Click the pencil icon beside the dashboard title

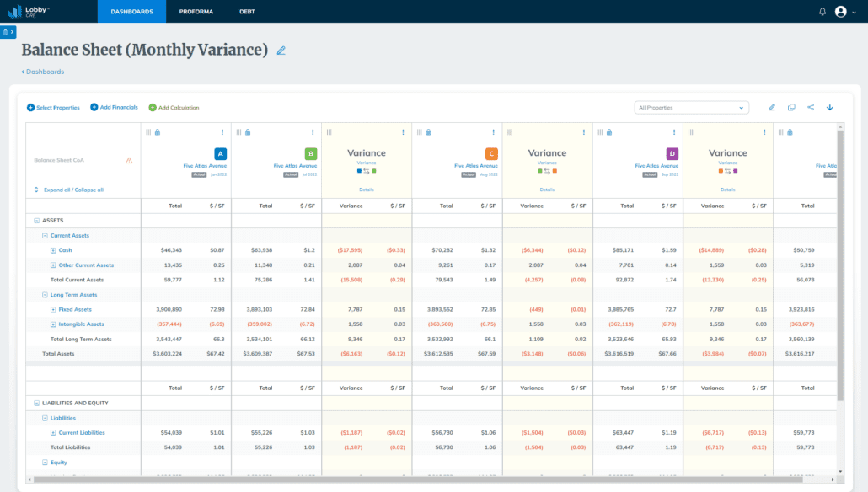(x=281, y=51)
